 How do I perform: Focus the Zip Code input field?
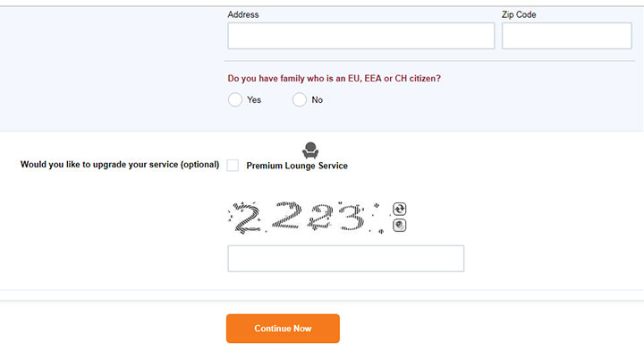pyautogui.click(x=567, y=36)
